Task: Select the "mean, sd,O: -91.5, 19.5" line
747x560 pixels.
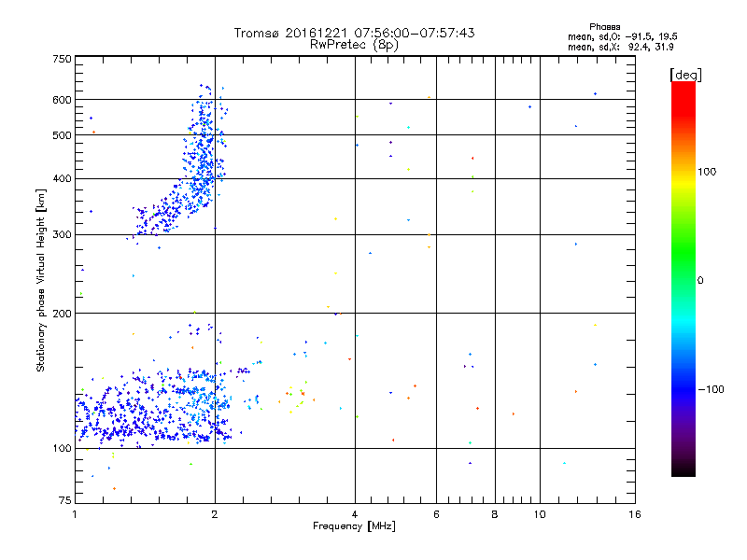Action: coord(623,36)
